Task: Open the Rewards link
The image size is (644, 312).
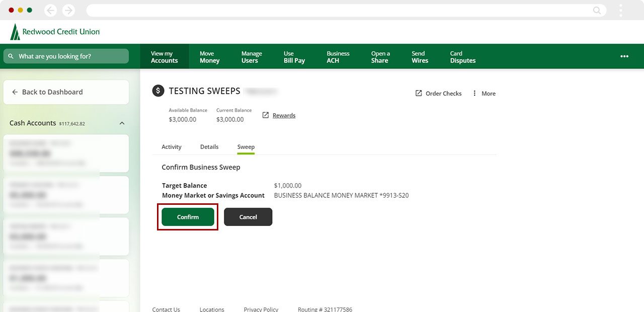Action: tap(284, 115)
